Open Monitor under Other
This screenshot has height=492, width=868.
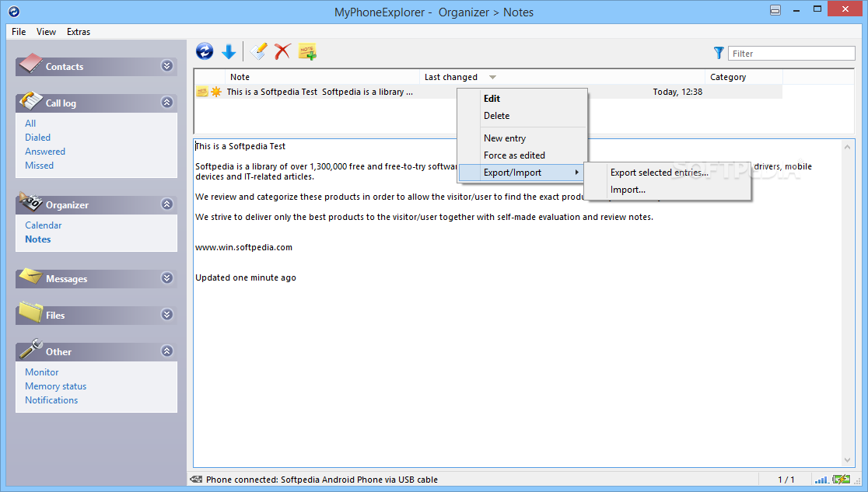pyautogui.click(x=41, y=372)
